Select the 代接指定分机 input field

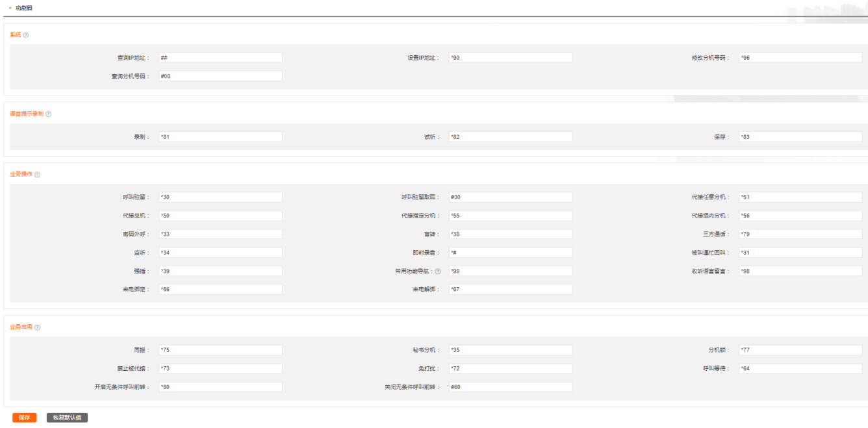(x=510, y=216)
